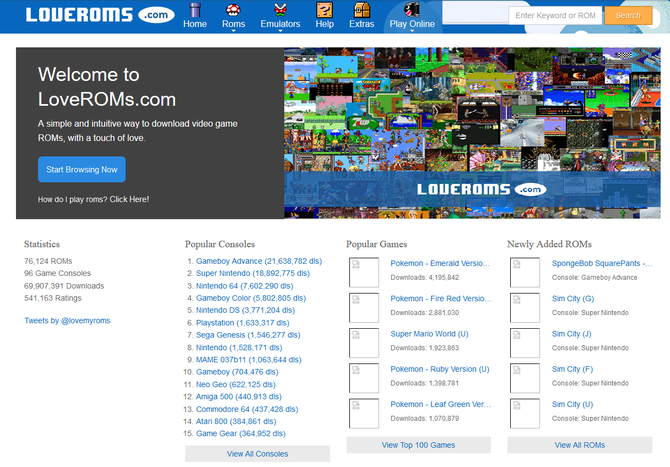Open Super Nintendo console link
Image resolution: width=670 pixels, height=467 pixels.
coord(253,273)
